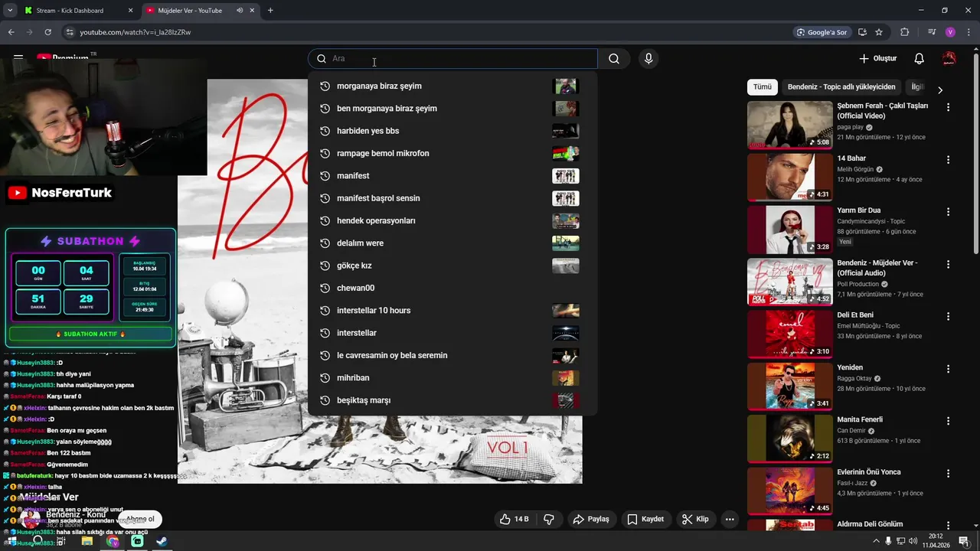Image resolution: width=980 pixels, height=551 pixels.
Task: Choose suggestion 'morganaya biraz şeyim'
Action: 452,86
